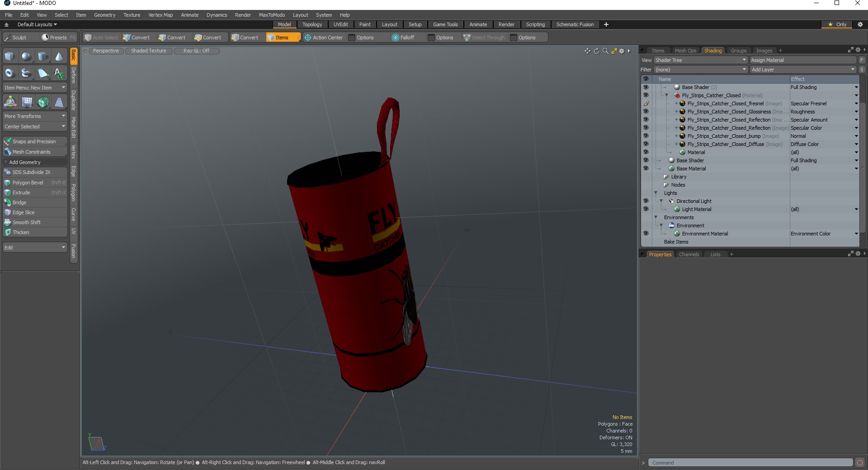Toggle visibility of Fly_Strips_Catcher_Closed material
Viewport: 868px width, 470px height.
[646, 95]
